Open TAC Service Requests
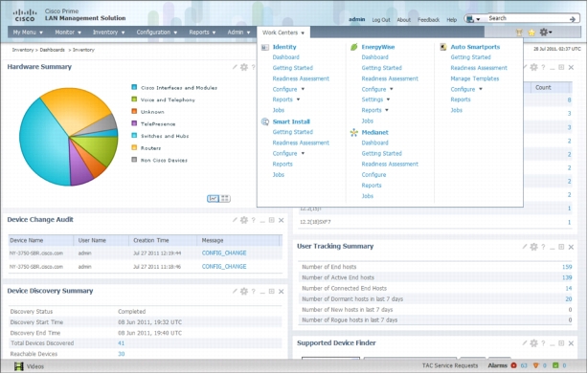 click(450, 365)
